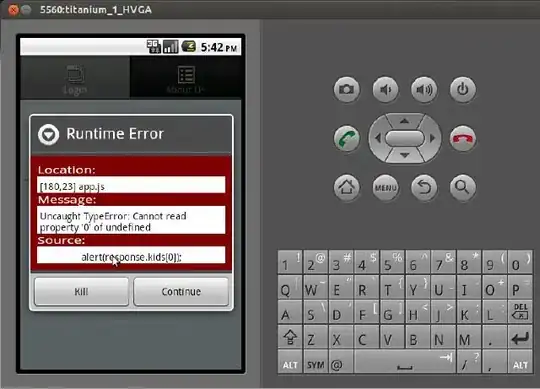This screenshot has width=540, height=389.
Task: Open the About Us tab
Action: [186, 78]
